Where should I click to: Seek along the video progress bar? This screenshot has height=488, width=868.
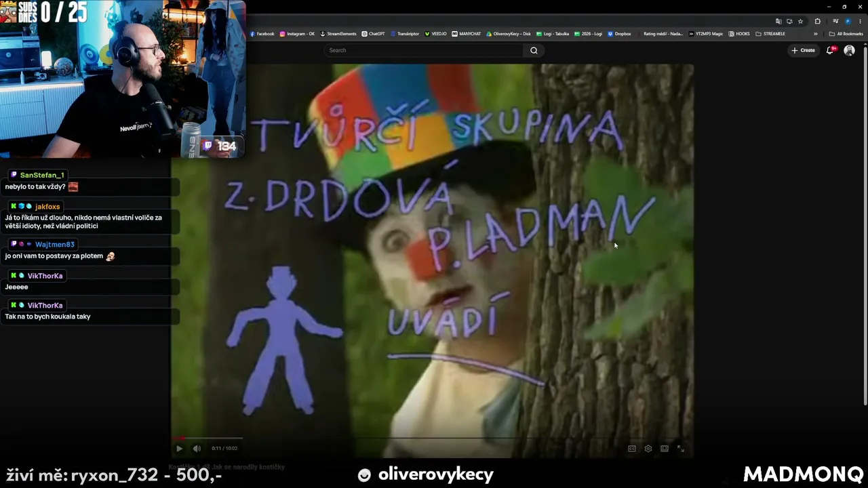pos(432,439)
